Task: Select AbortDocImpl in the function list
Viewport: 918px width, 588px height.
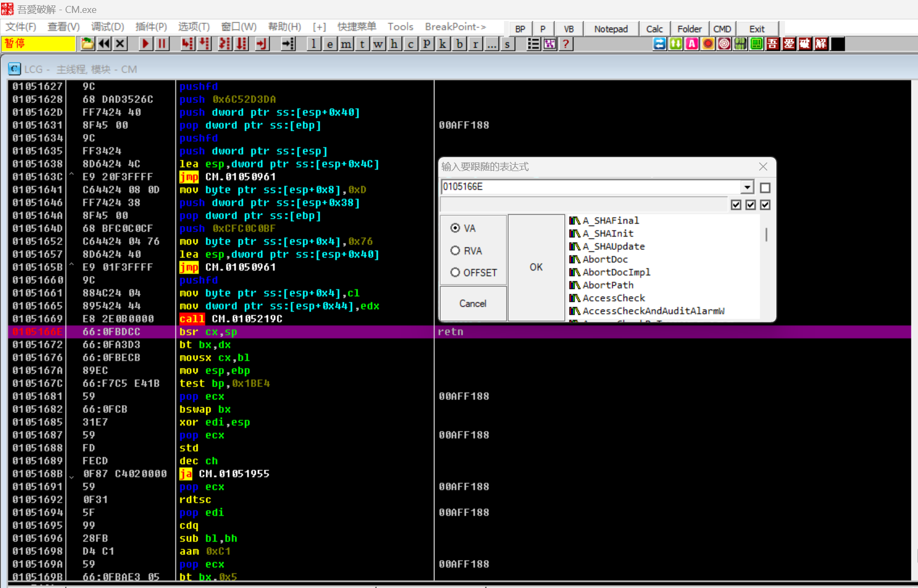Action: pos(616,272)
